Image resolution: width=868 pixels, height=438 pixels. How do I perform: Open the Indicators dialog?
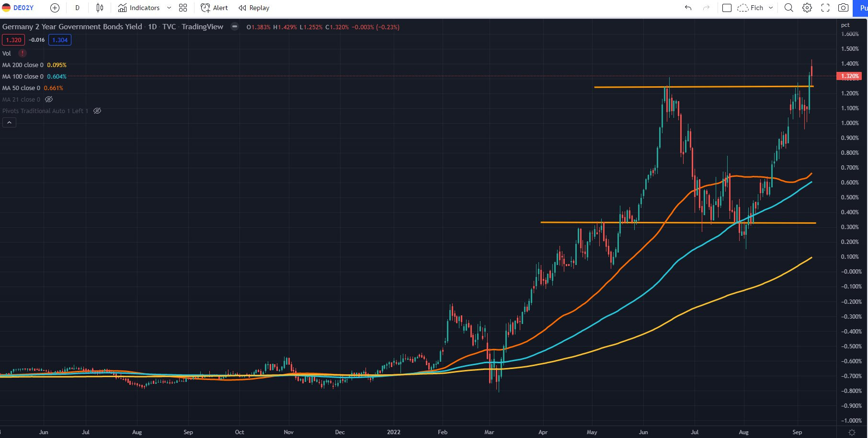139,8
